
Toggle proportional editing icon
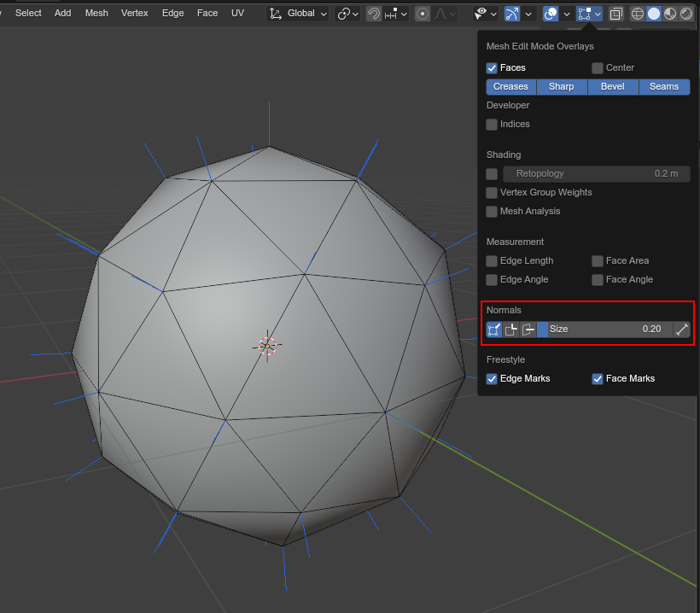(x=423, y=15)
